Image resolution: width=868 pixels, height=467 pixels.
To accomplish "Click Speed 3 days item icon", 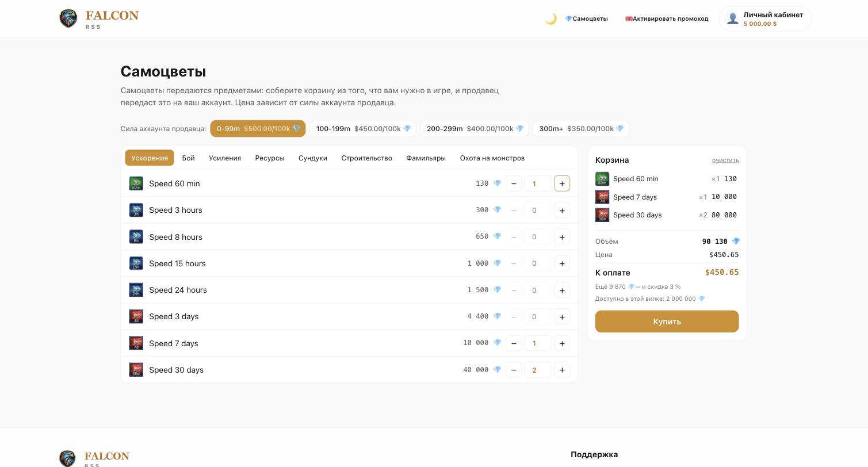I will point(136,316).
